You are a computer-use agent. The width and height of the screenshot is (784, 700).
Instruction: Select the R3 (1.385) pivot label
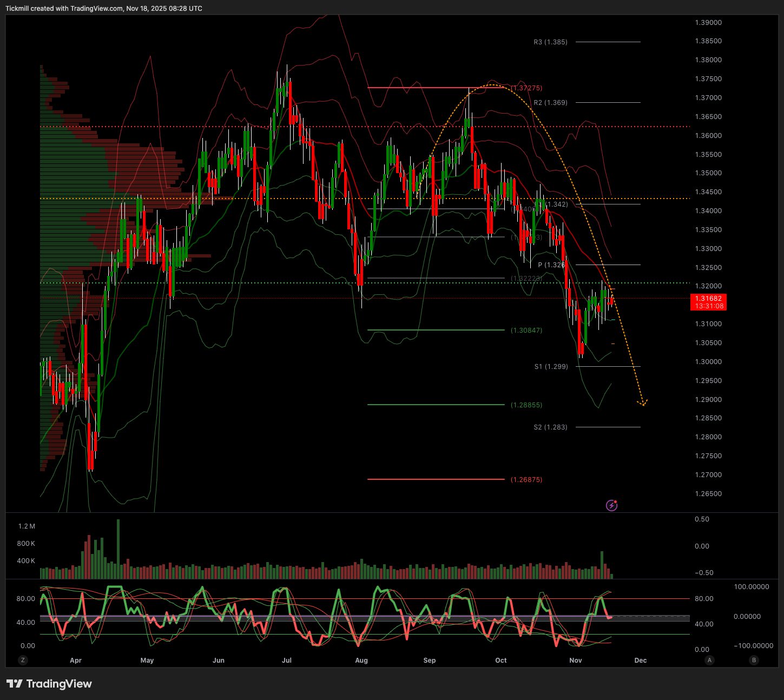550,42
